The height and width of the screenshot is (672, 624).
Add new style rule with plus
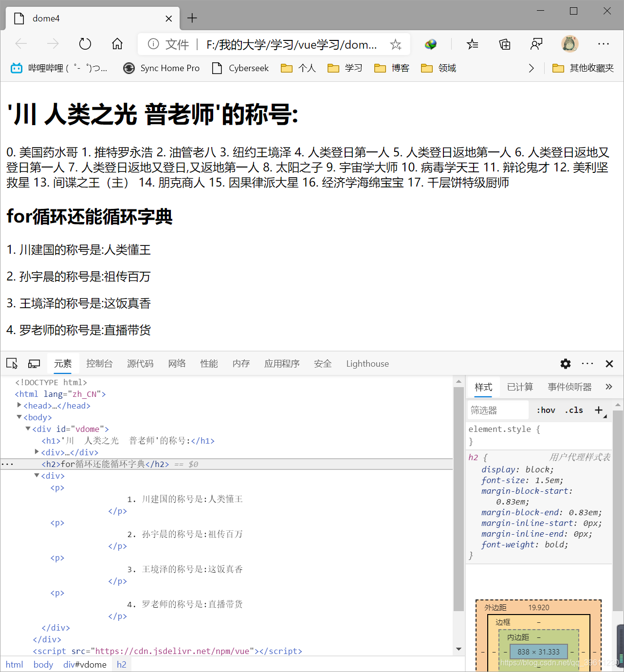(599, 410)
